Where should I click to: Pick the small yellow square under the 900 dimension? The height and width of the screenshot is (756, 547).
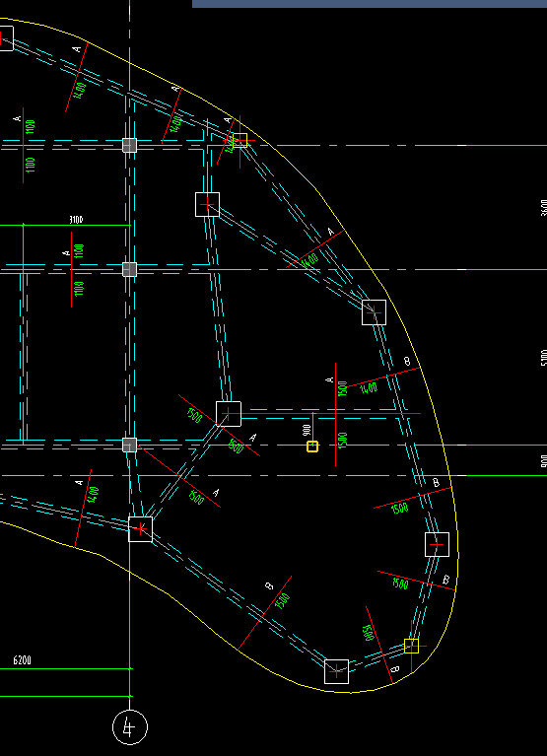point(312,447)
